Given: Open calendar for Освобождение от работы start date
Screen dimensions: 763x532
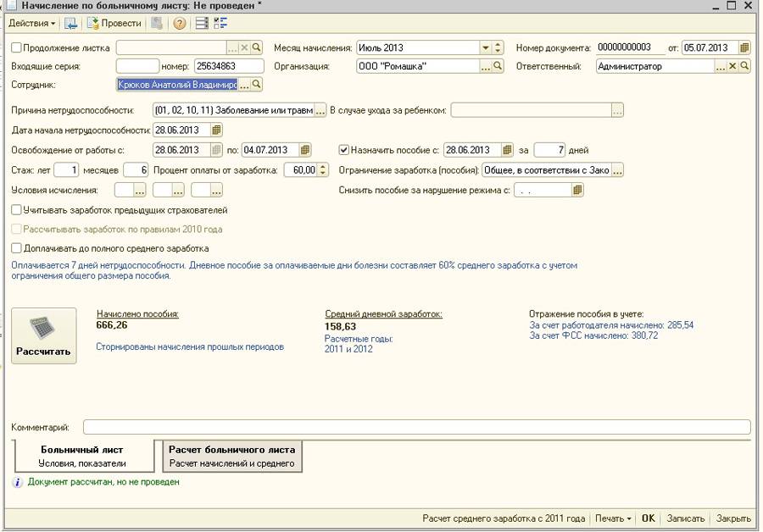Looking at the screenshot, I should coord(216,150).
